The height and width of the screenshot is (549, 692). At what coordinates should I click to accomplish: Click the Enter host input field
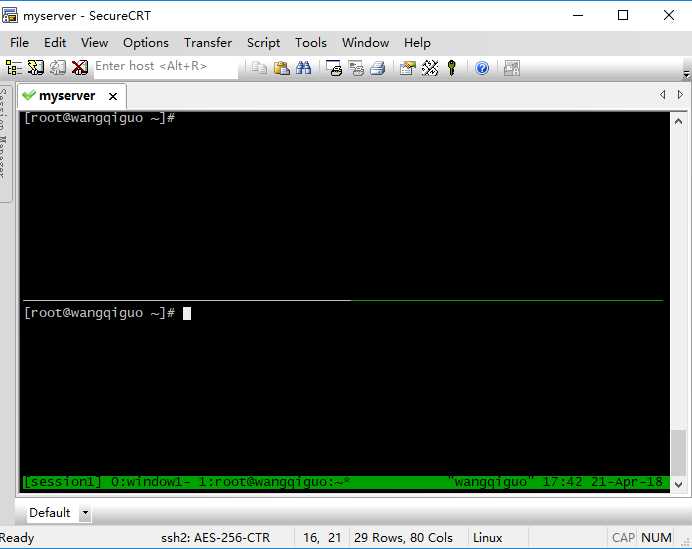pos(166,67)
